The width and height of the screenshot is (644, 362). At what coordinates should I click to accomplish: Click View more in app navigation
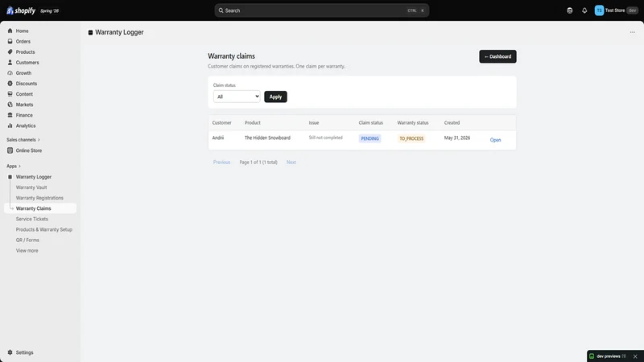pos(27,251)
